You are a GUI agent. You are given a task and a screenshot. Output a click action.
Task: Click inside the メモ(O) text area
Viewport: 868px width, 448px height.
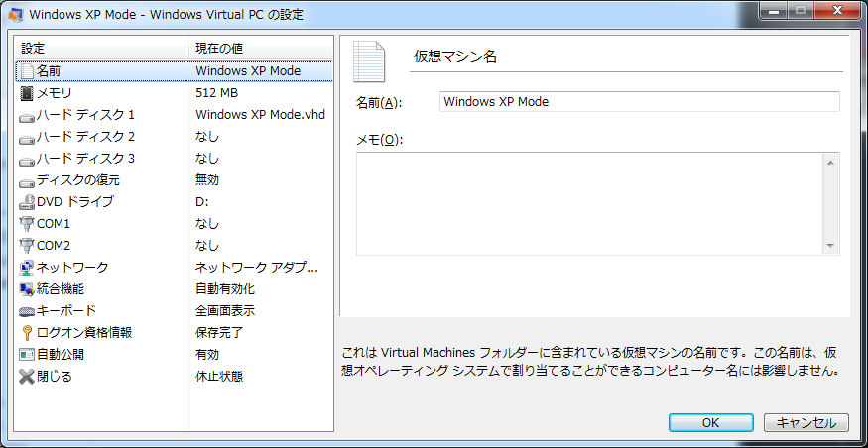point(589,203)
